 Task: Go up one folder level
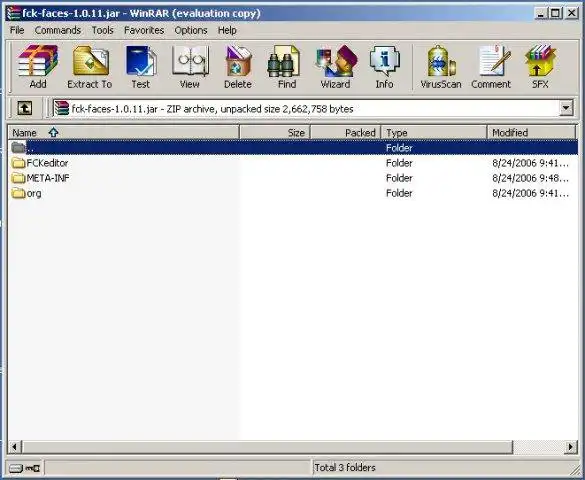25,109
